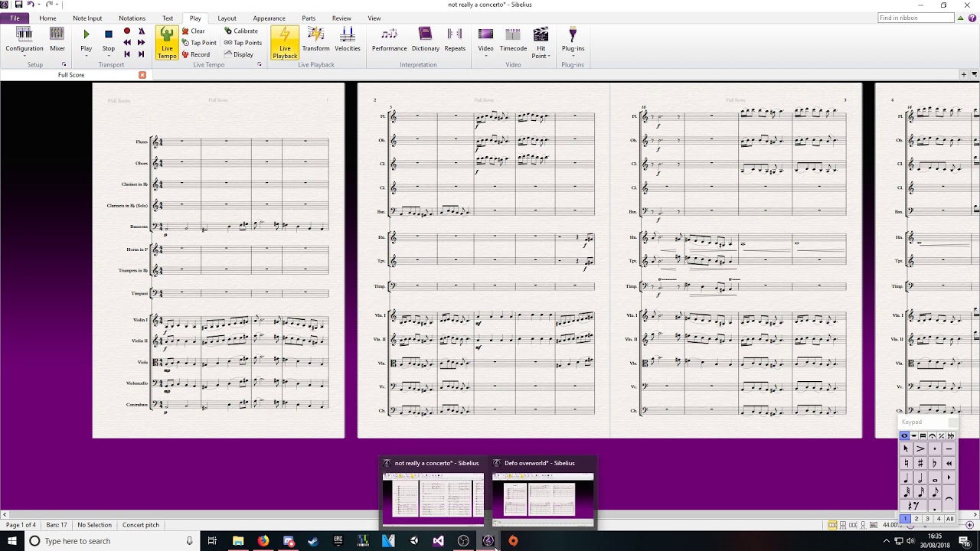980x551 pixels.
Task: Click Display in Live Tempo group
Action: coord(239,54)
